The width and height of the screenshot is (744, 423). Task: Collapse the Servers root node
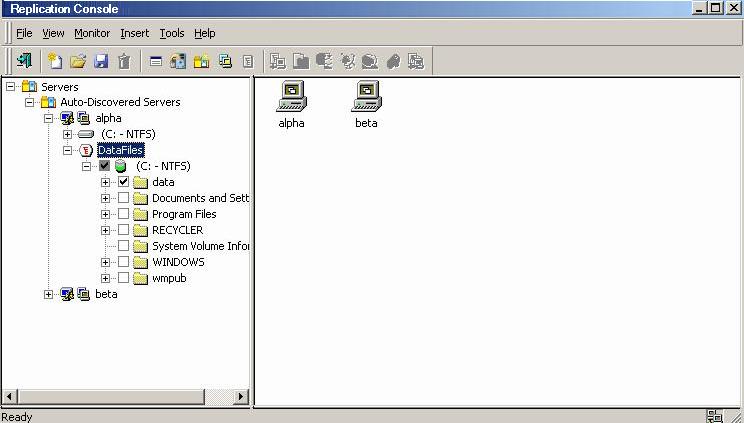click(x=10, y=86)
